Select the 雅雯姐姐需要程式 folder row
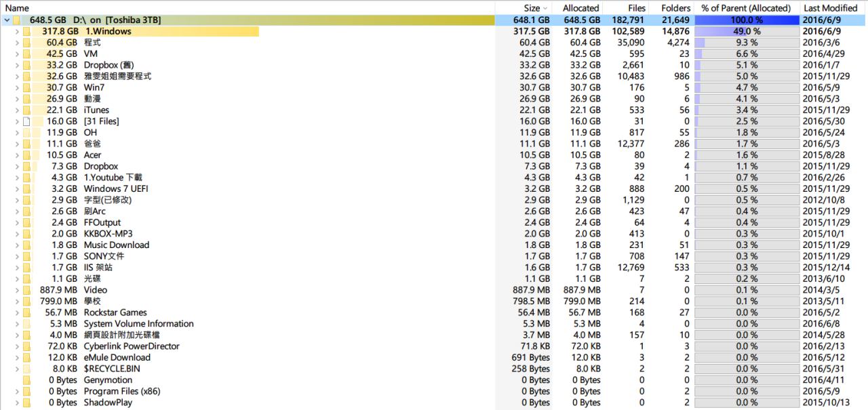The width and height of the screenshot is (868, 410). point(434,77)
